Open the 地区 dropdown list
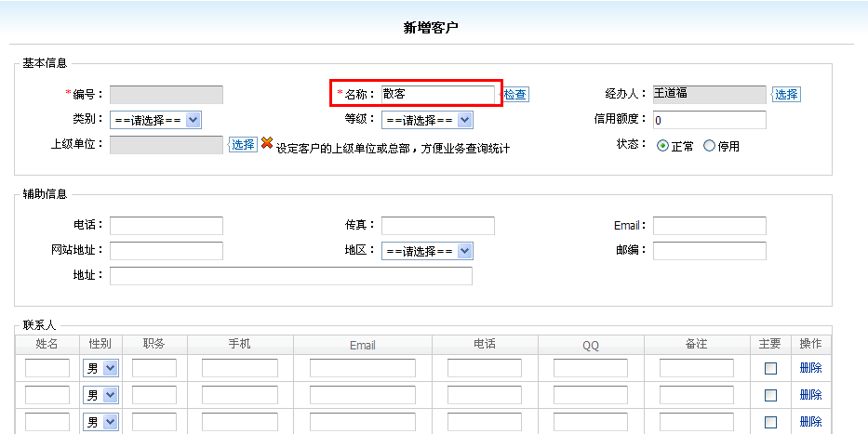This screenshot has height=434, width=868. [427, 251]
